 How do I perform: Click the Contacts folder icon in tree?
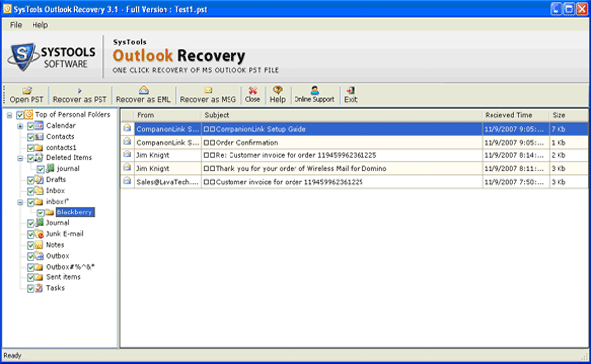[x=39, y=137]
